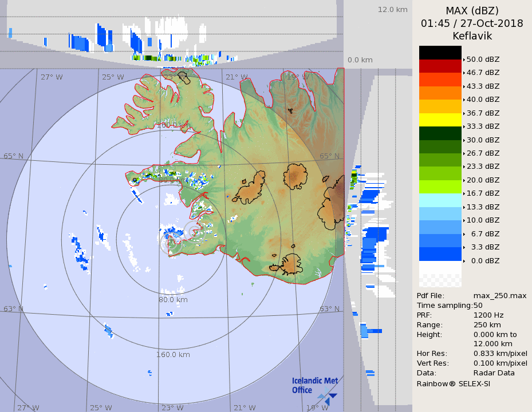
Task: Click the Keflavik station name
Action: [472, 36]
